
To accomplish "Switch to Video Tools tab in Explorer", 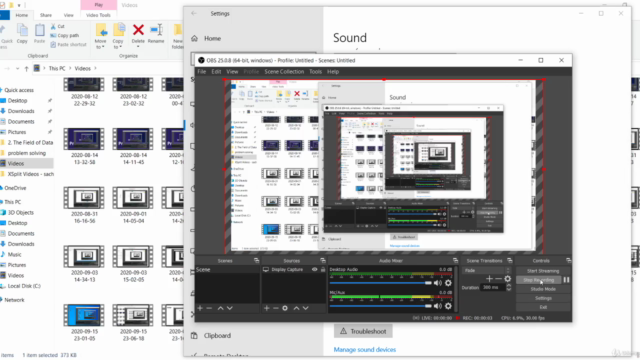I will pos(98,15).
